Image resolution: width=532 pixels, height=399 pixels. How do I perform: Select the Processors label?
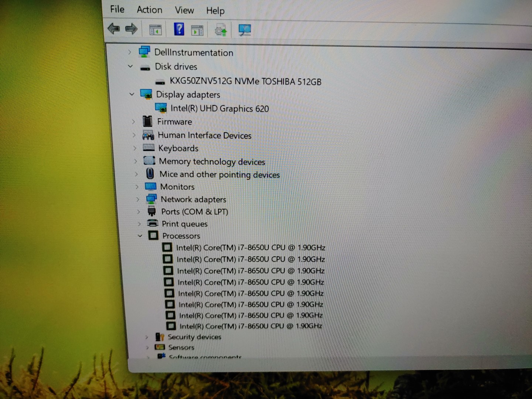pos(181,236)
